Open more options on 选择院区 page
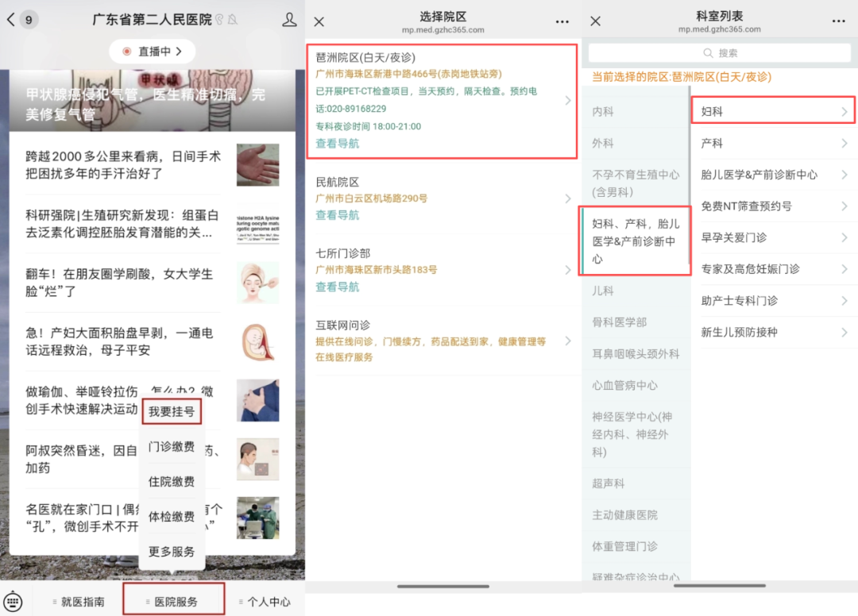The width and height of the screenshot is (858, 616). pyautogui.click(x=562, y=21)
